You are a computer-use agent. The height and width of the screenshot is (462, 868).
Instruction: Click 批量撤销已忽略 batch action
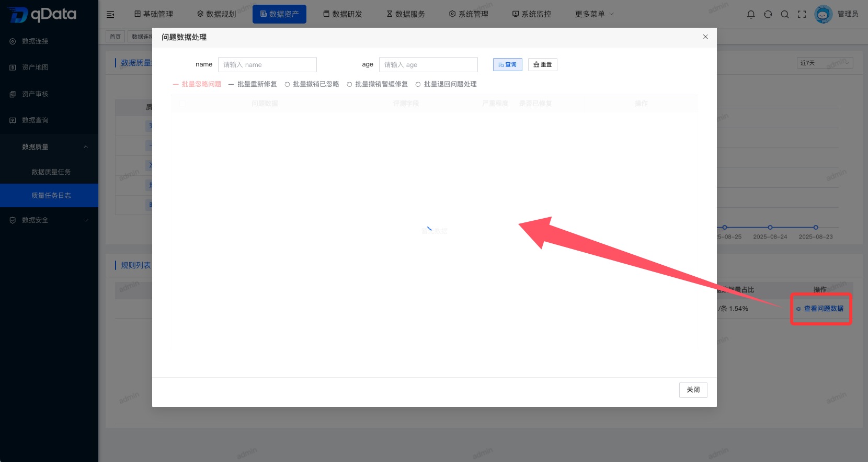312,84
